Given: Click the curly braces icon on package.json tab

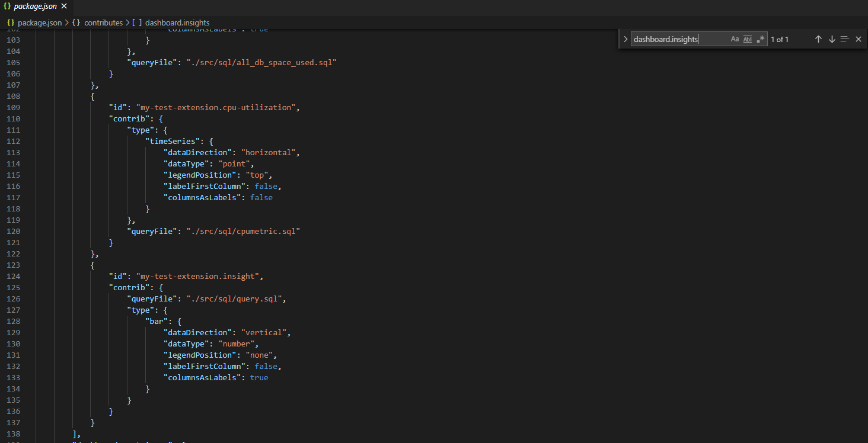Looking at the screenshot, I should [x=7, y=7].
